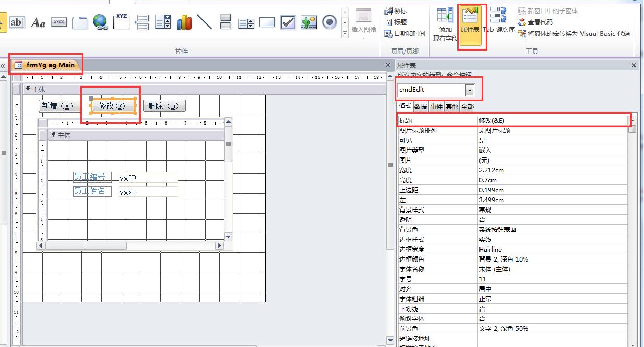Select the ygxm text box in subform
This screenshot has height=347, width=644.
pos(148,191)
